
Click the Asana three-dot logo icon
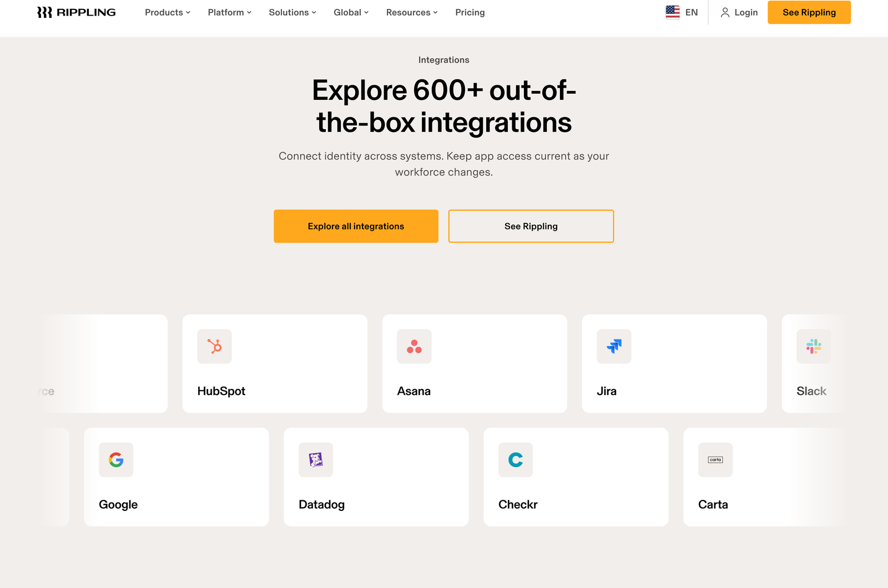(414, 346)
